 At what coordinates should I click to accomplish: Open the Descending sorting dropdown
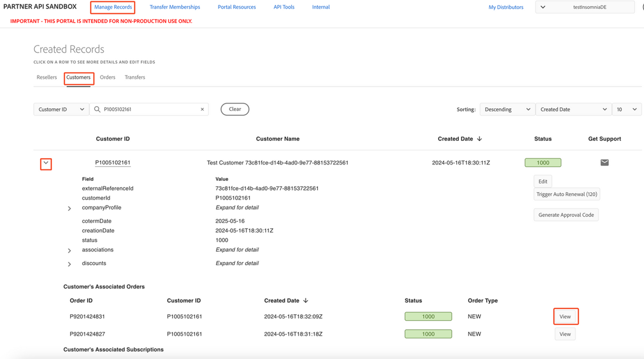507,109
